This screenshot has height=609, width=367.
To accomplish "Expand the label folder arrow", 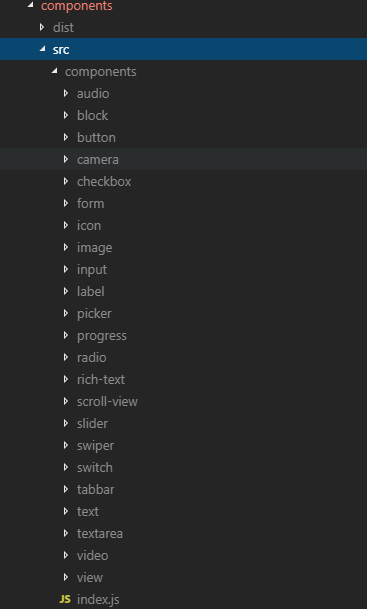I will [66, 291].
